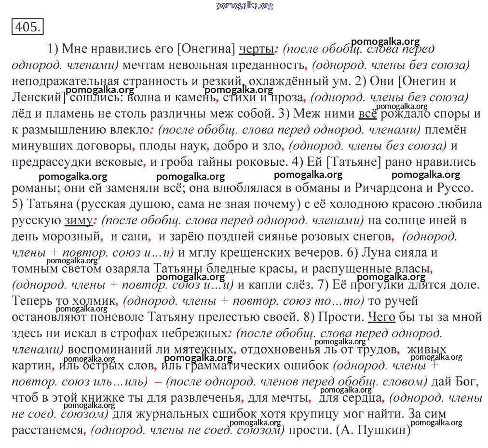This screenshot has width=488, height=448.
Task: Click the red colon after "черты"
Action: point(276,49)
